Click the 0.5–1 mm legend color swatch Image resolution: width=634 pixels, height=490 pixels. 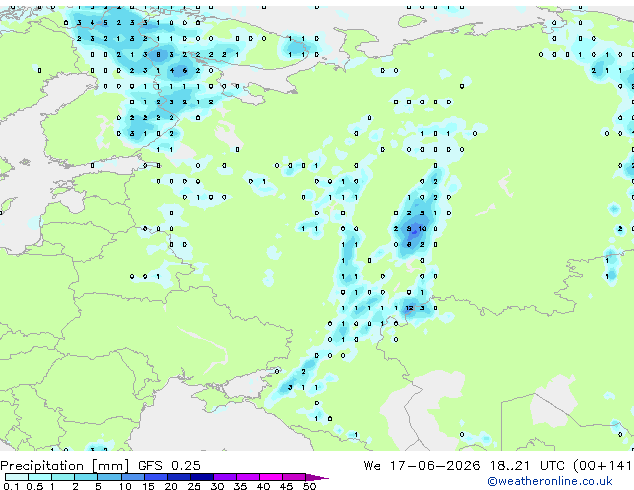(40, 477)
